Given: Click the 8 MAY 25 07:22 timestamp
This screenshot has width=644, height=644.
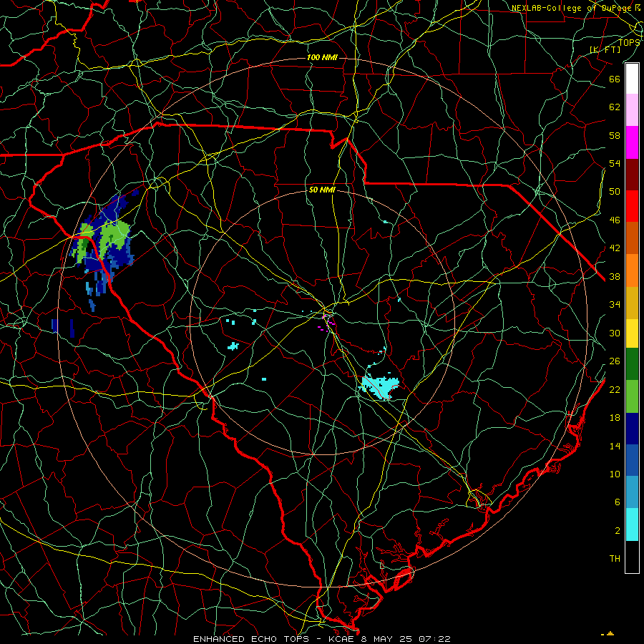Looking at the screenshot, I should point(406,639).
